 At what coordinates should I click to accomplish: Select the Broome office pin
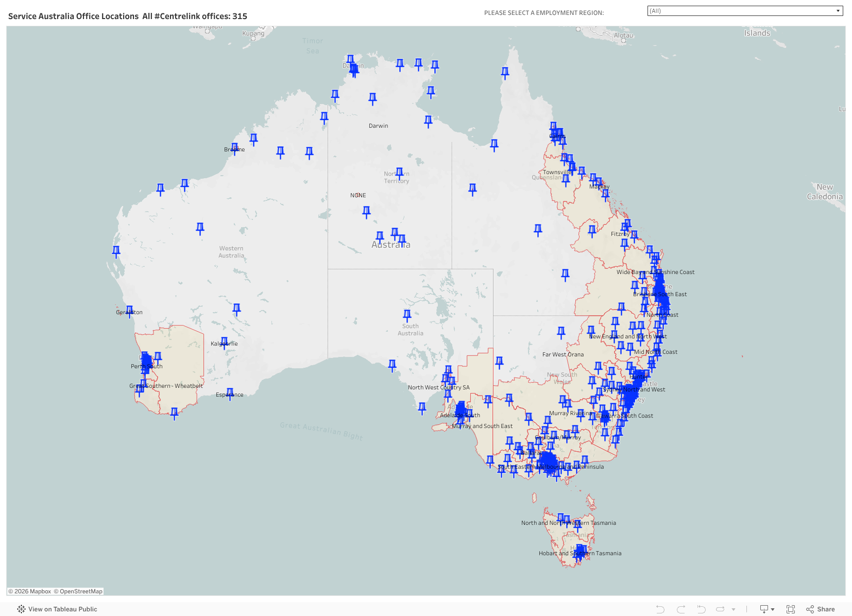235,148
